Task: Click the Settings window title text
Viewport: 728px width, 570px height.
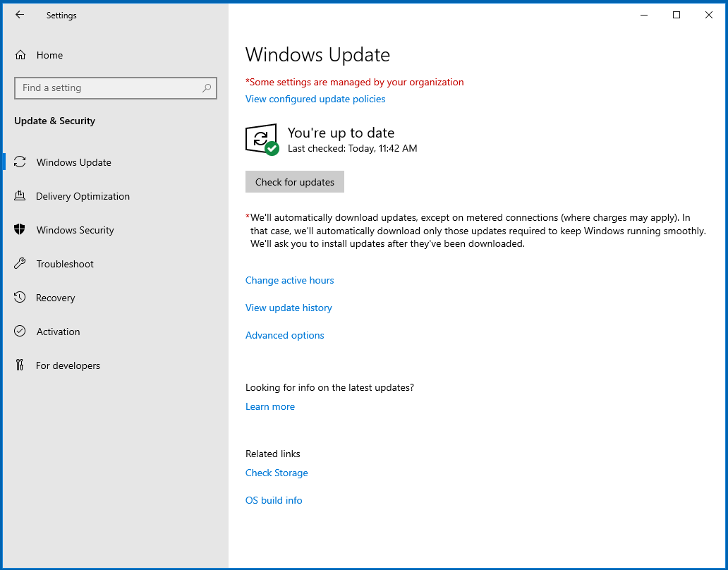Action: (x=61, y=16)
